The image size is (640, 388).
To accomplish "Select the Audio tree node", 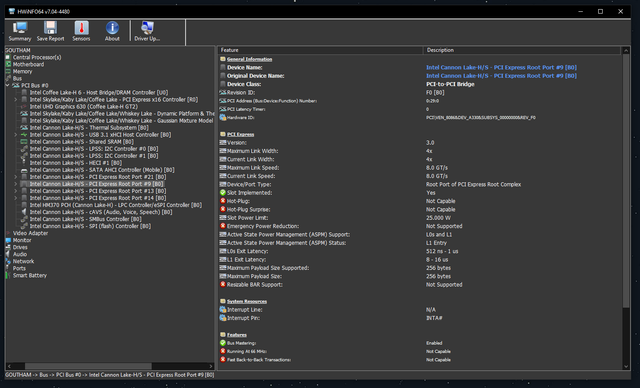I will pos(20,254).
